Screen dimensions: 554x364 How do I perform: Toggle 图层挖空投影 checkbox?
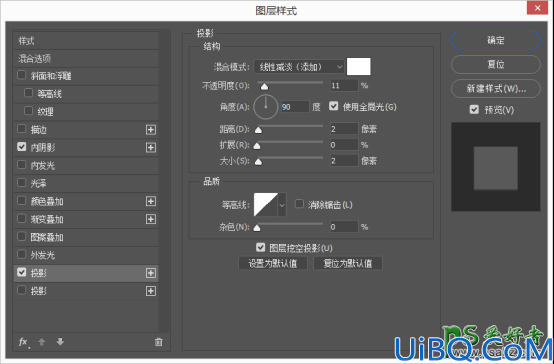tap(260, 247)
